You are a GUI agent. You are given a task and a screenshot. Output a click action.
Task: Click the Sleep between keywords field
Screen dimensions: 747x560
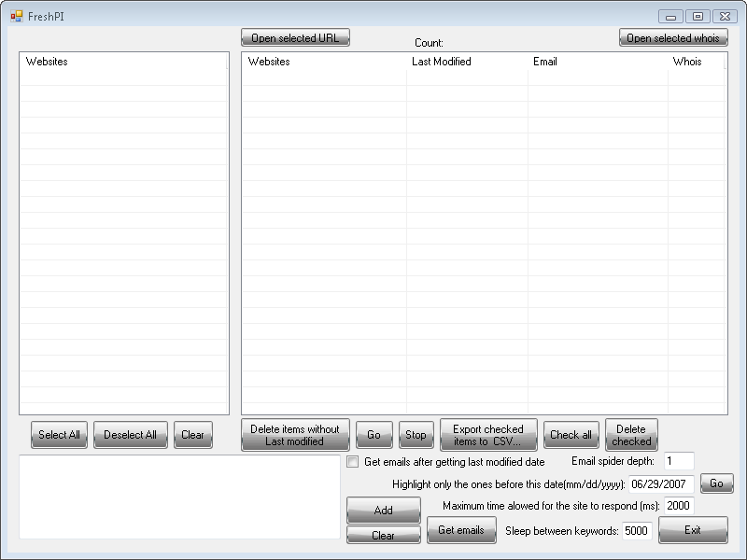[637, 530]
